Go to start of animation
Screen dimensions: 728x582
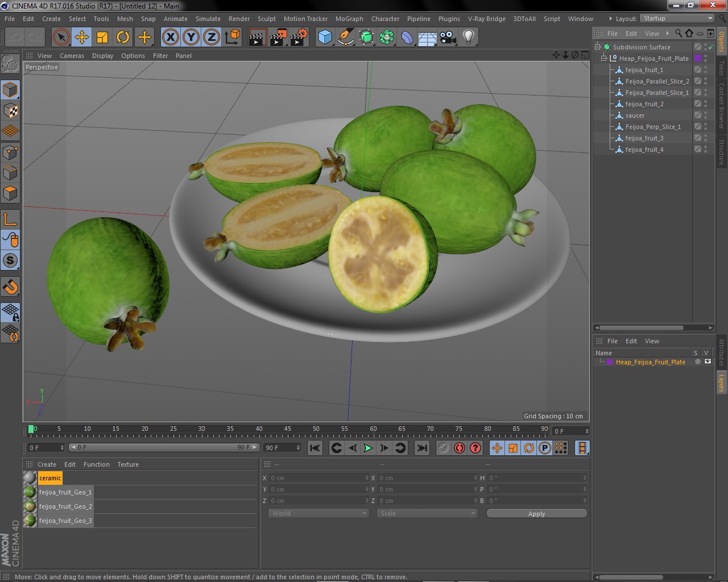pos(315,448)
